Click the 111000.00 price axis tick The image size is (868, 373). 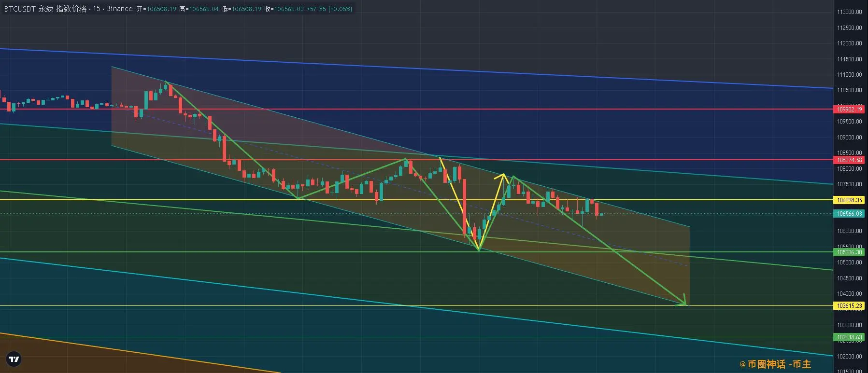pyautogui.click(x=850, y=74)
